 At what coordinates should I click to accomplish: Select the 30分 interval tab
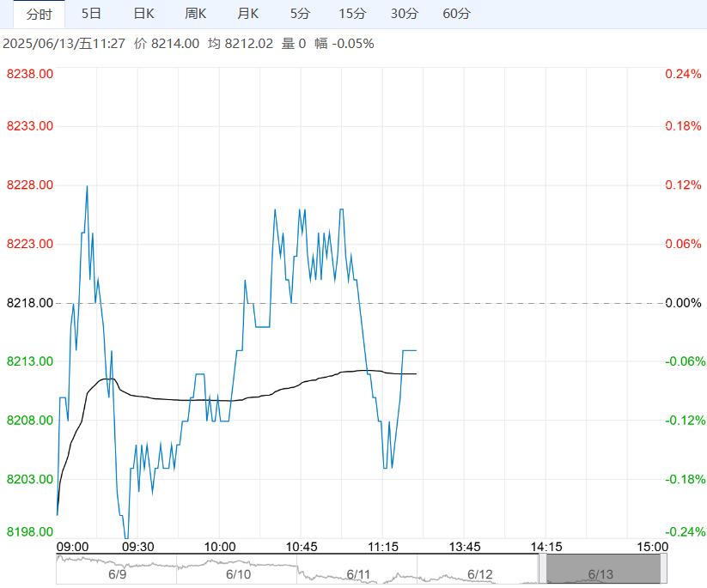click(x=405, y=14)
